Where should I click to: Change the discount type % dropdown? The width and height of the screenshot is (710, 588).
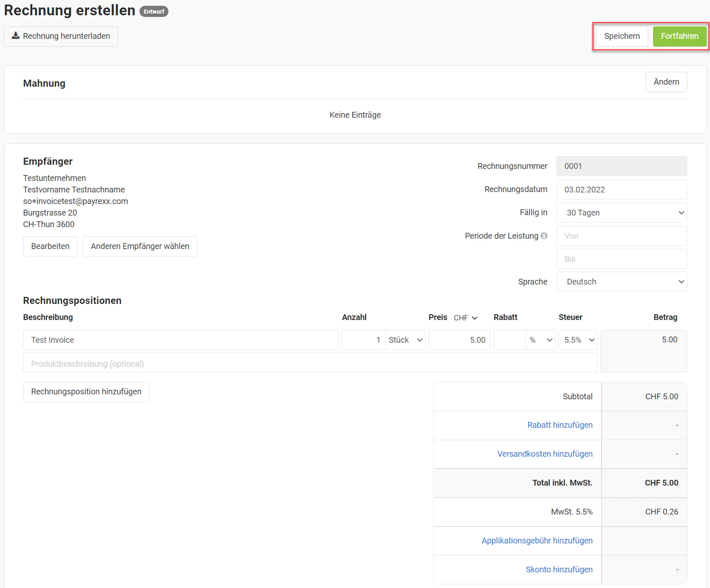(x=541, y=340)
